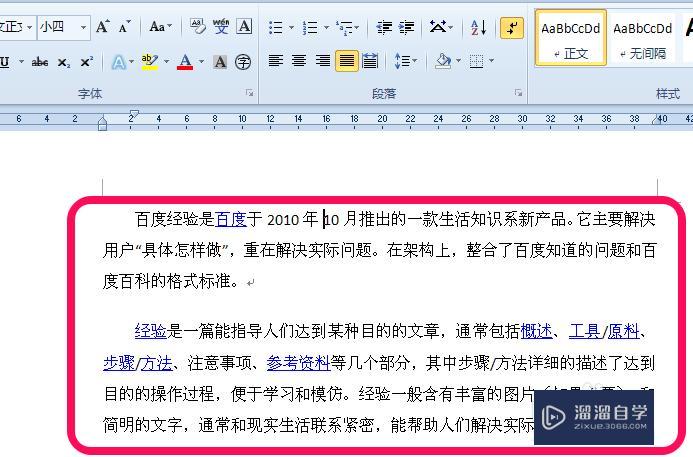Toggle Character Shading icon
This screenshot has width=693, height=457.
tap(220, 62)
